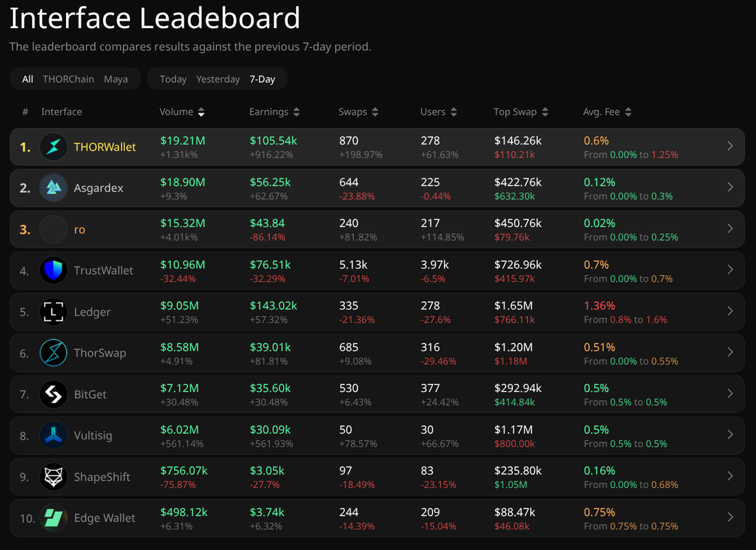The image size is (756, 550).
Task: Expand the TrustWallet row chevron
Action: click(730, 269)
